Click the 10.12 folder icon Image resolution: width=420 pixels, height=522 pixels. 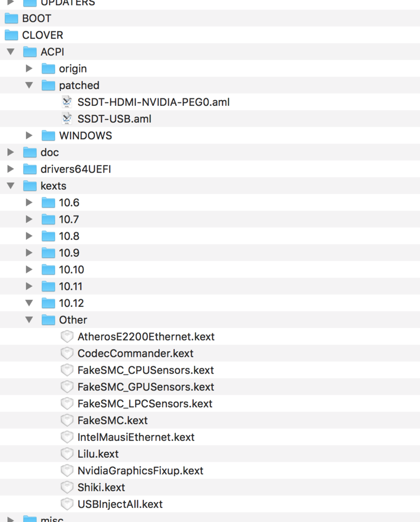click(48, 303)
